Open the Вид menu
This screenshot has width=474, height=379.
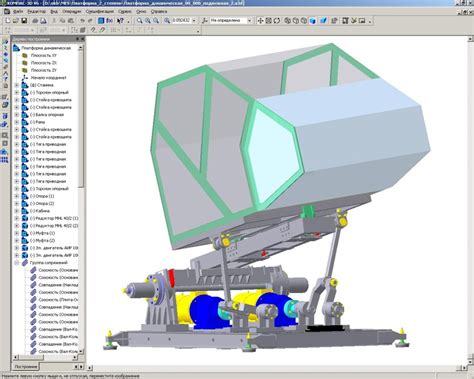pyautogui.click(x=54, y=12)
